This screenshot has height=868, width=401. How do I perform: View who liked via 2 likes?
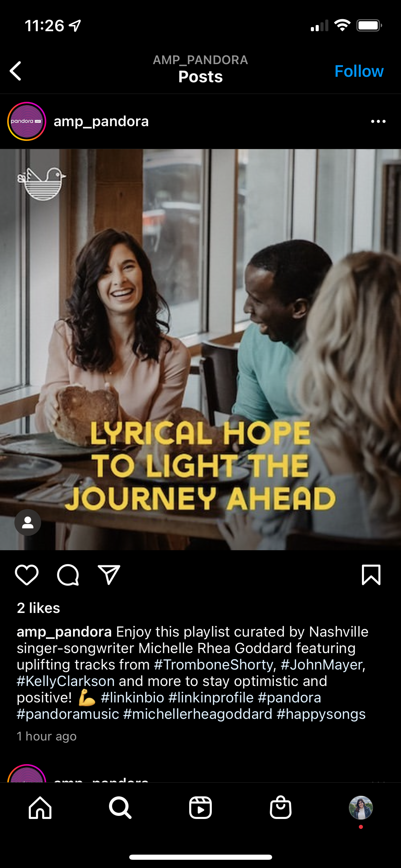(x=38, y=608)
